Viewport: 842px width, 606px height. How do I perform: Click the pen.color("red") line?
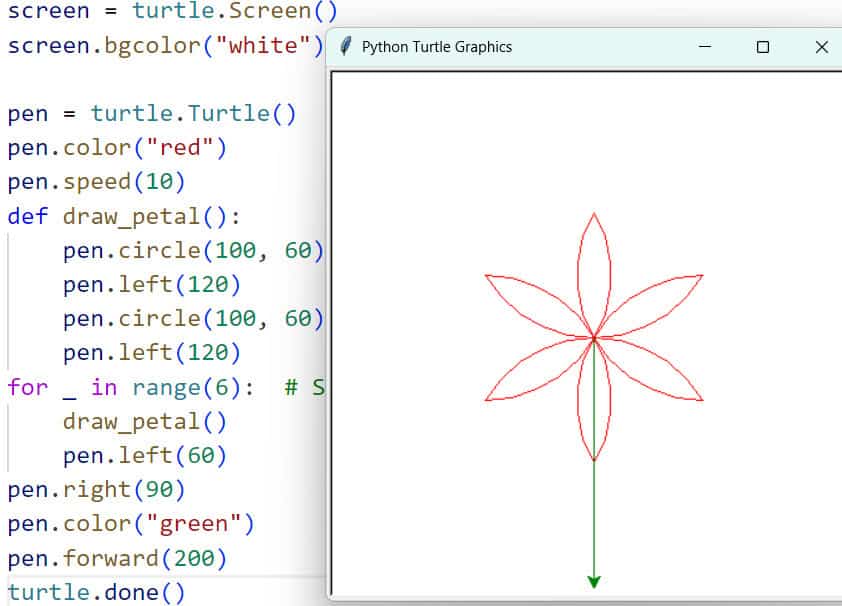pyautogui.click(x=117, y=148)
